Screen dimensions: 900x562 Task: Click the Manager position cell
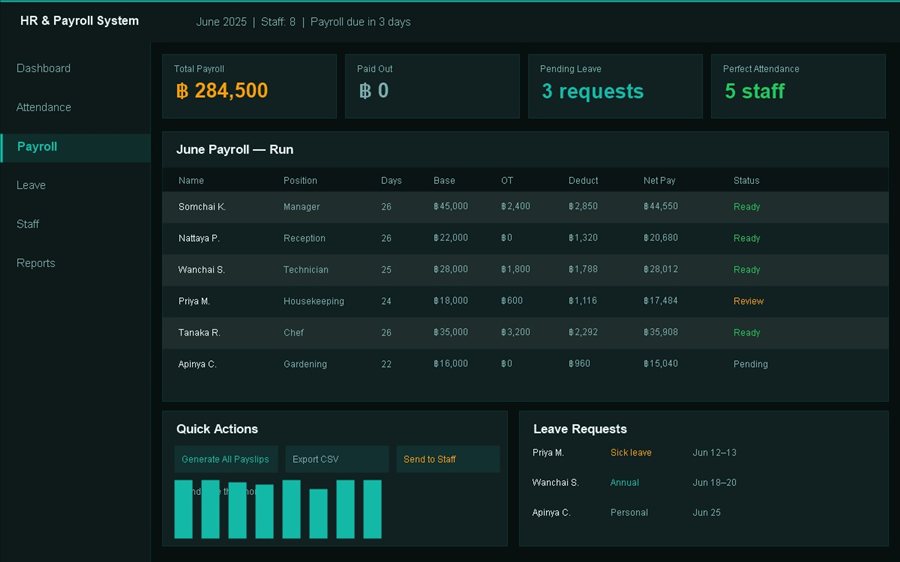click(301, 207)
